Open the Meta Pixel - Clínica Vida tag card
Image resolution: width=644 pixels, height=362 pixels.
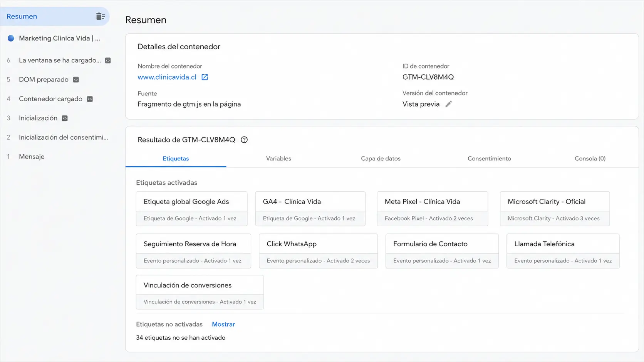pos(432,209)
